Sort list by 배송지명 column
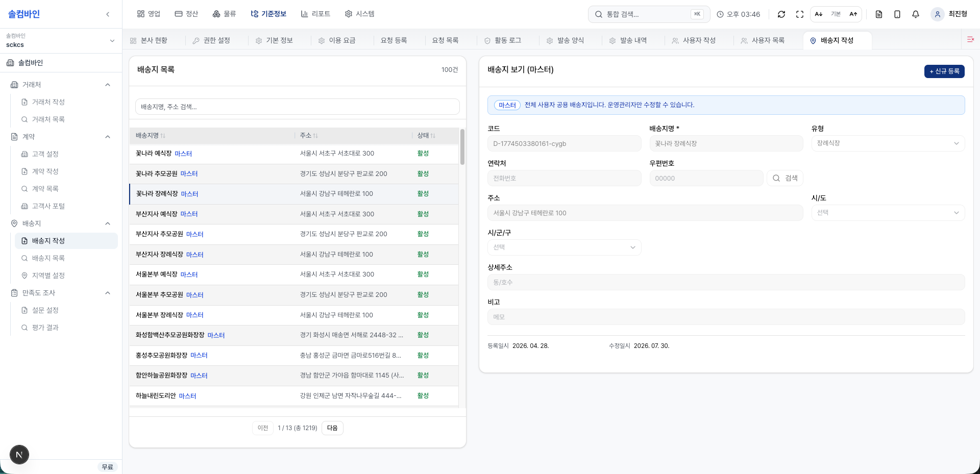Viewport: 980px width, 474px height. [151, 136]
